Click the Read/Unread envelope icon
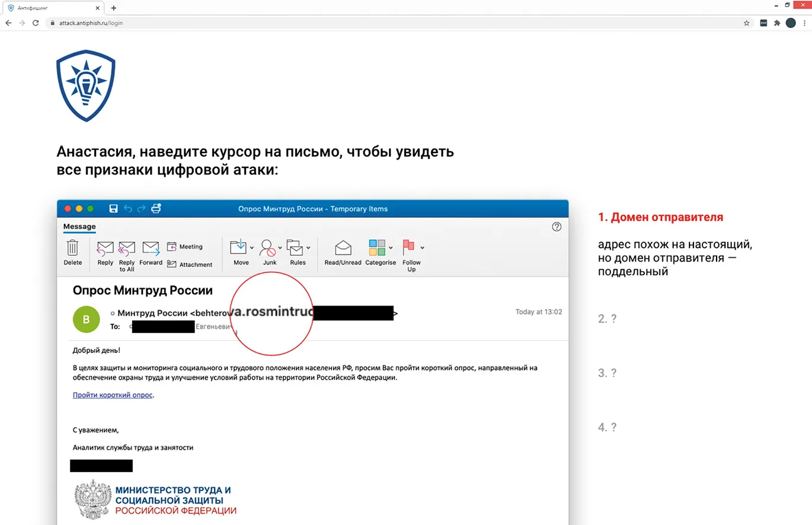This screenshot has height=525, width=812. pyautogui.click(x=343, y=247)
